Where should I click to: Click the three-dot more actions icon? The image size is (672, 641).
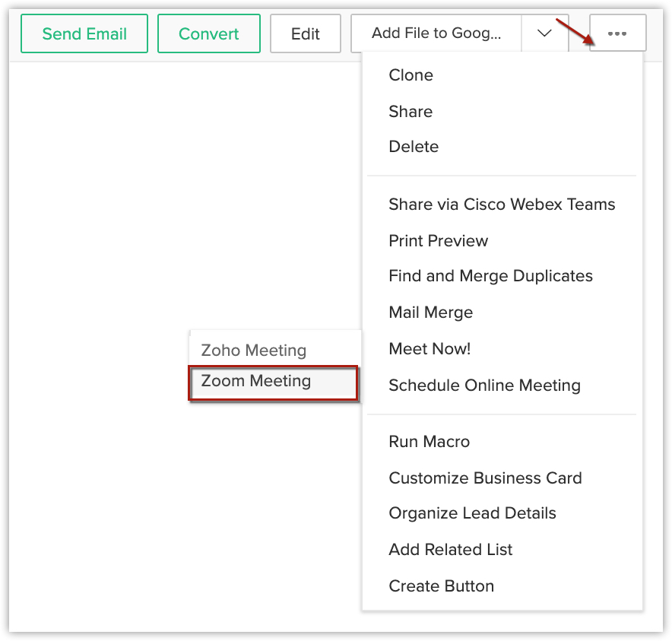pos(617,34)
